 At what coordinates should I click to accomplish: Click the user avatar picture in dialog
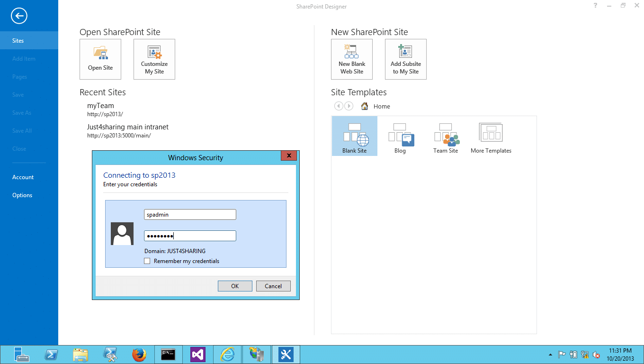point(122,234)
